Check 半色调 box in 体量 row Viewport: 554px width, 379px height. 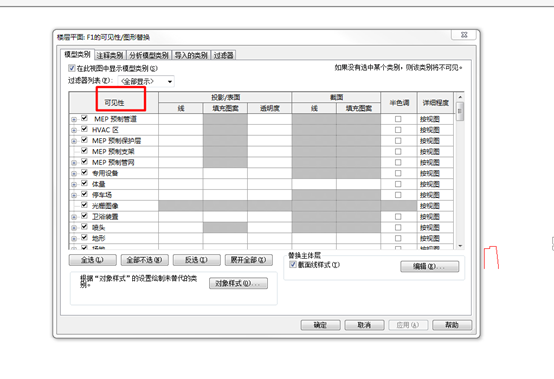[x=398, y=184]
